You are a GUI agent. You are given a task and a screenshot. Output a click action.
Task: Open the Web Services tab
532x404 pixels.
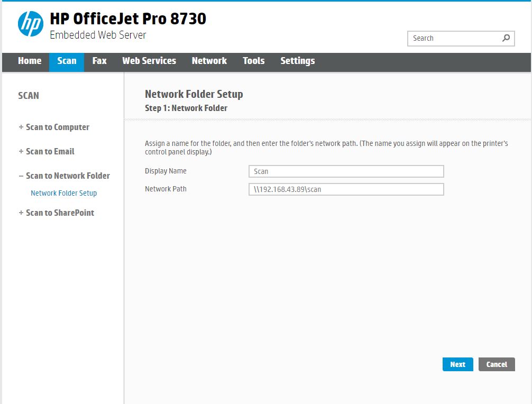[149, 61]
